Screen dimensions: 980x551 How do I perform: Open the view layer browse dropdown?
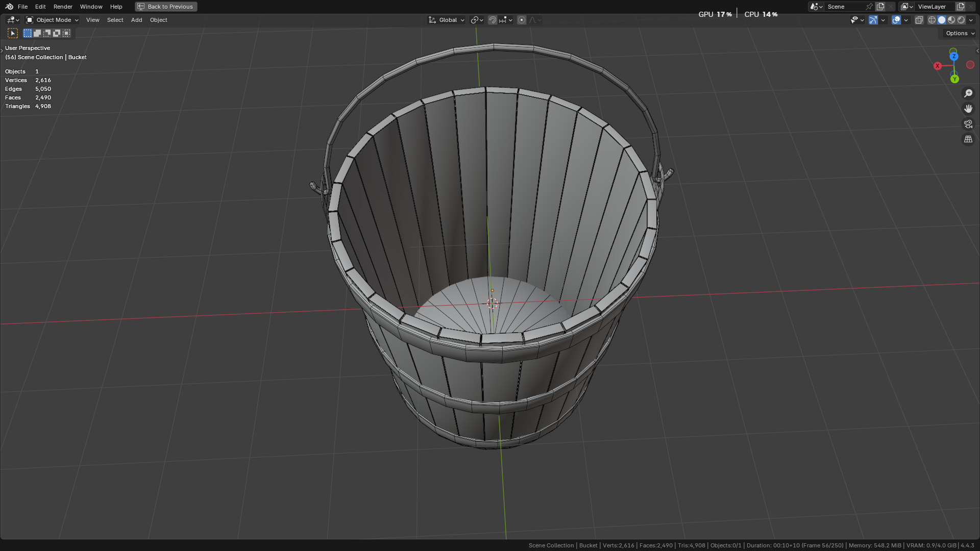click(906, 7)
